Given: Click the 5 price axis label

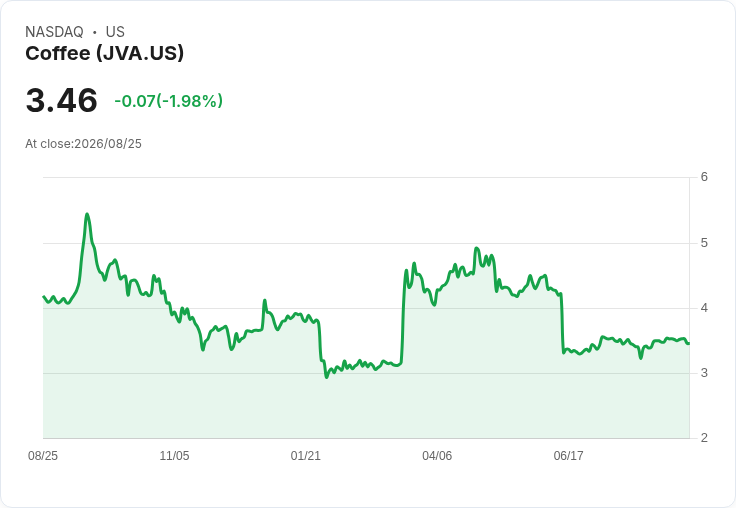Looking at the screenshot, I should coord(704,243).
